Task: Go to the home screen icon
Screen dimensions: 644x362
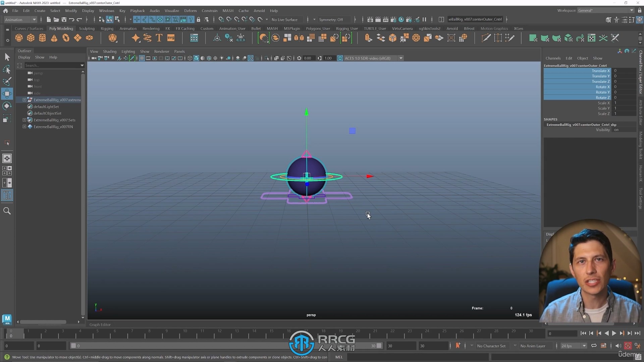Action: [x=6, y=11]
